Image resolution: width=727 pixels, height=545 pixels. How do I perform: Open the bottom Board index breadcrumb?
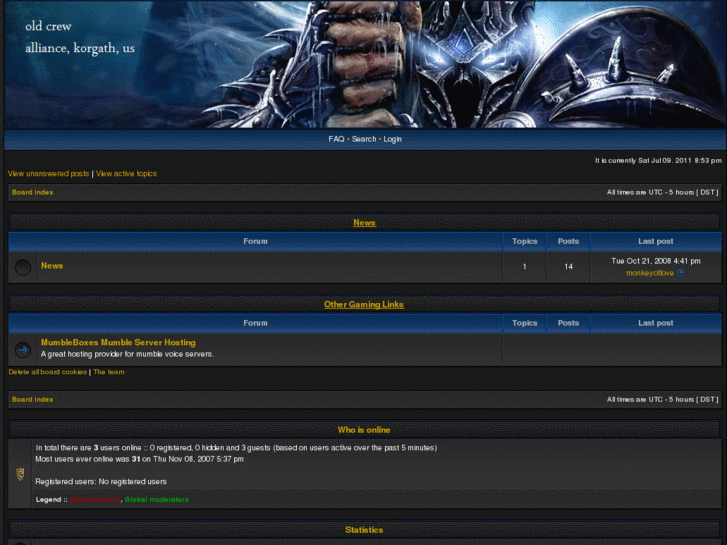click(32, 399)
